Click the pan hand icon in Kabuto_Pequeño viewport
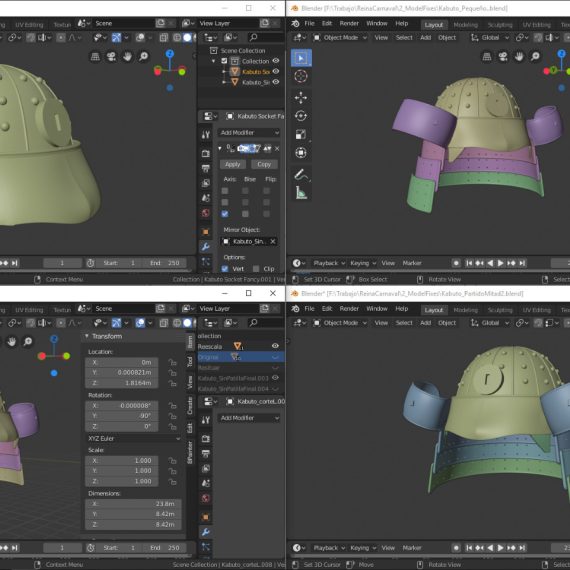570x570 pixels. [519, 56]
